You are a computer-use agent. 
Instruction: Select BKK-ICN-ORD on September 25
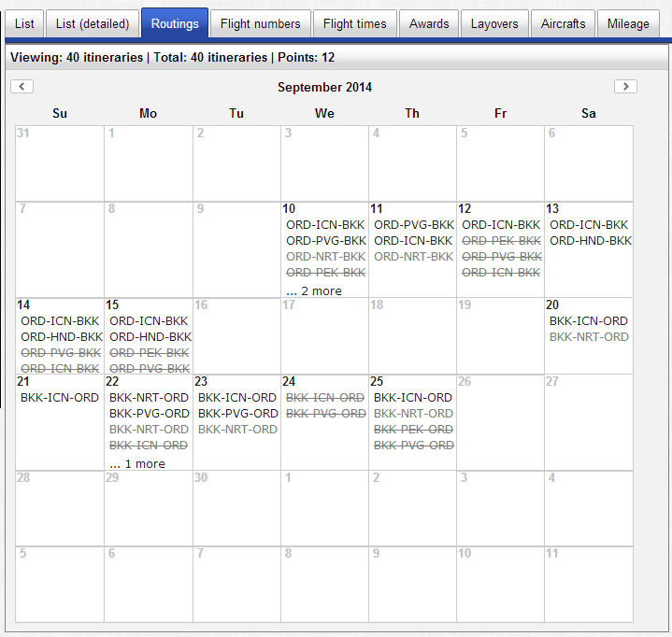413,398
